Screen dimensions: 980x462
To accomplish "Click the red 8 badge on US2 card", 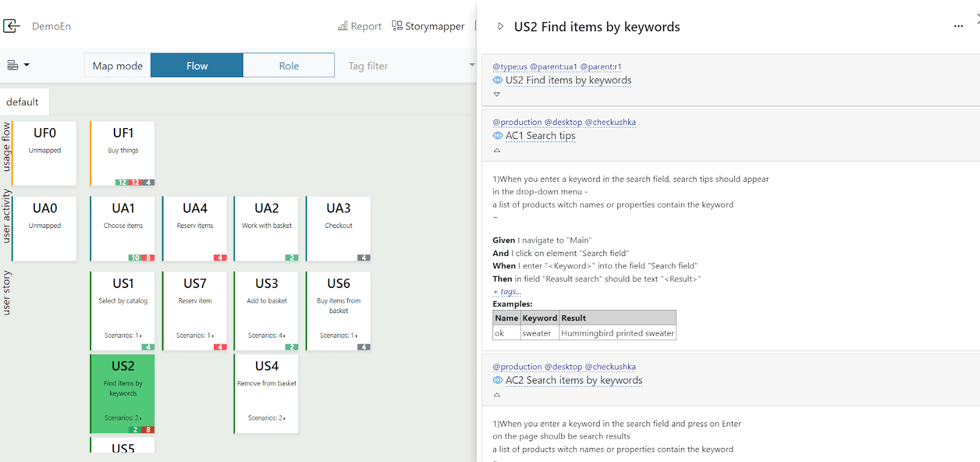I will click(148, 430).
